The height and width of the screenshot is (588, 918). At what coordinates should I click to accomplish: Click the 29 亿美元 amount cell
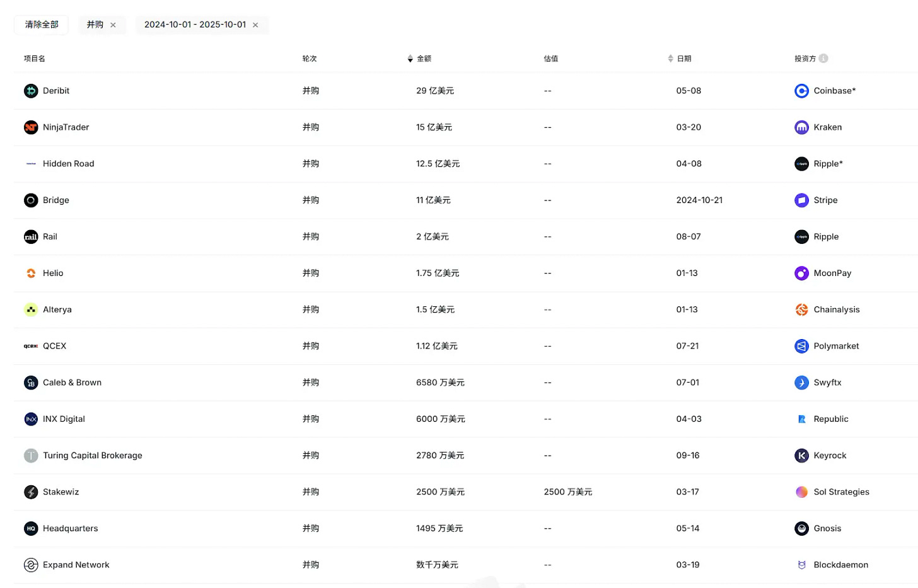coord(435,91)
